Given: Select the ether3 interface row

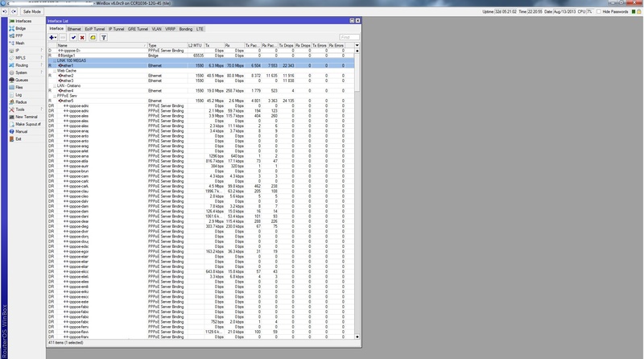Looking at the screenshot, I should click(201, 80).
